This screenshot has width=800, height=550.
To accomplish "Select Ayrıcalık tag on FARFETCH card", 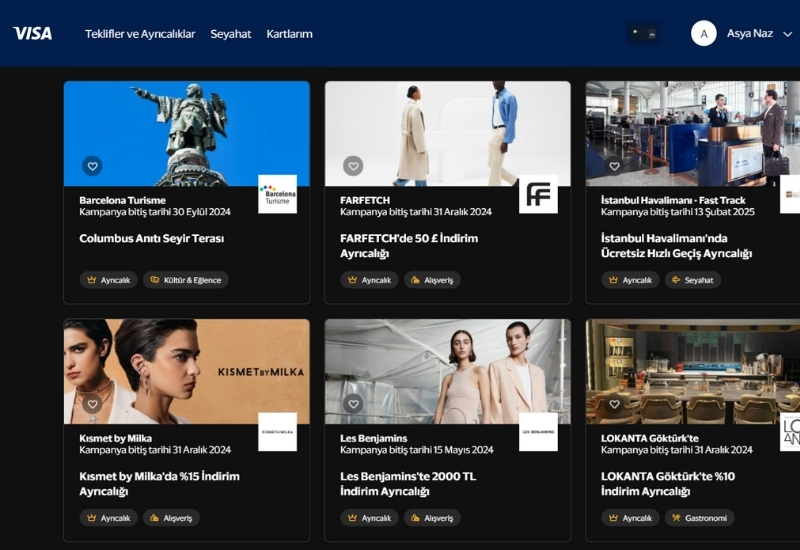I will tap(369, 280).
